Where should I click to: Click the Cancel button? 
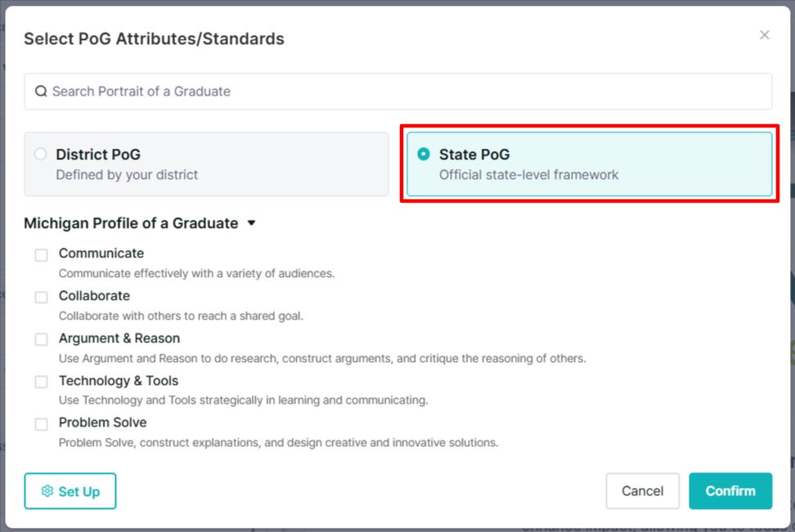tap(642, 491)
